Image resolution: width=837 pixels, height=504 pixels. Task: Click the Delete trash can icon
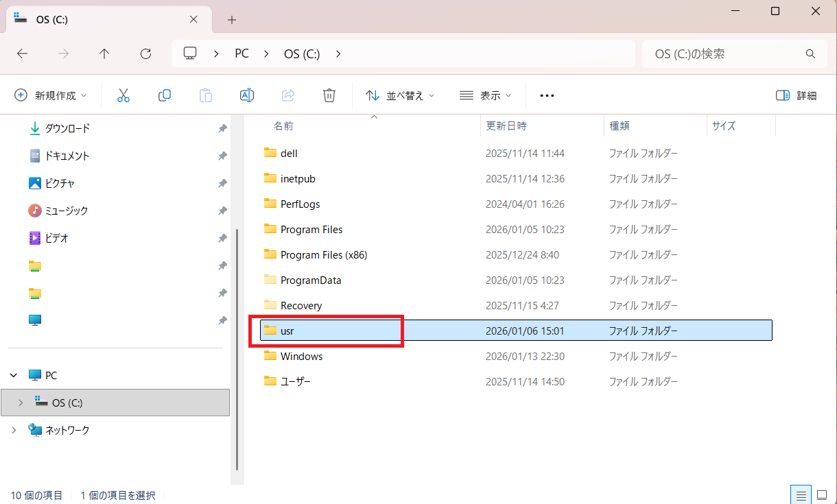tap(329, 95)
